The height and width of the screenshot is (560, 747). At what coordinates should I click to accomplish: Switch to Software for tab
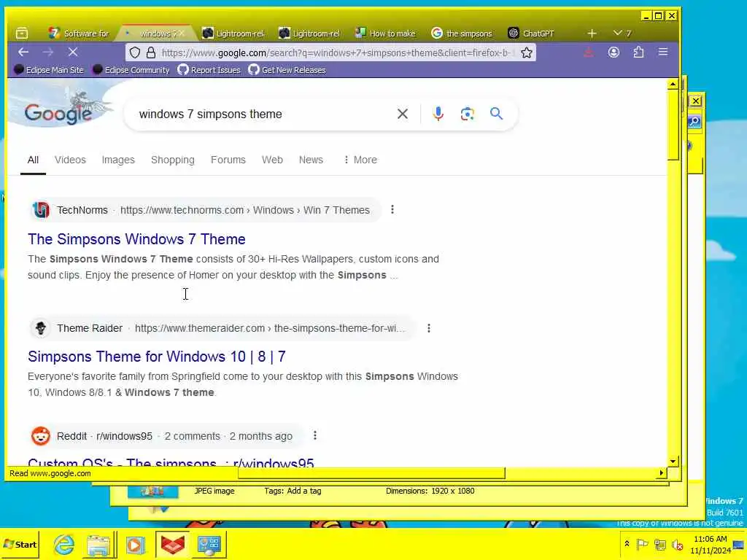point(79,34)
